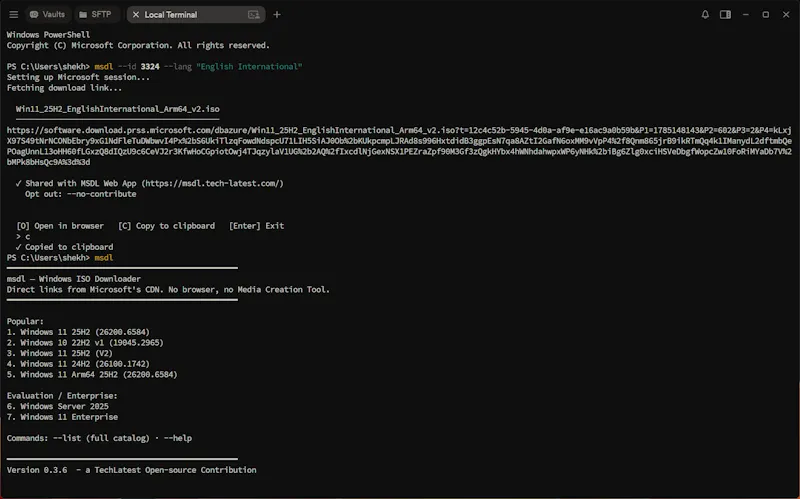The image size is (800, 499).
Task: Switch to the SFTP tab
Action: 95,14
